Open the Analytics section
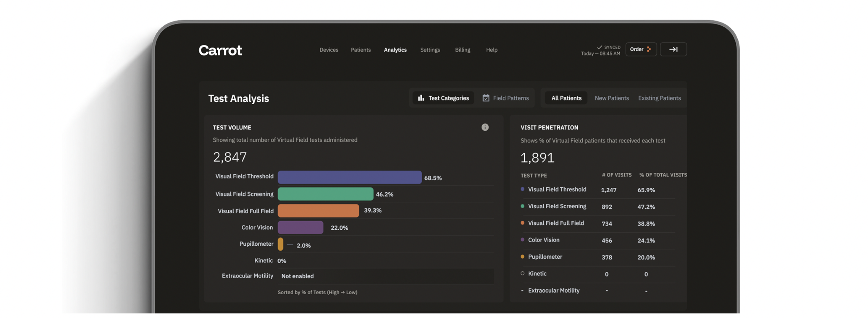The width and height of the screenshot is (868, 318). pos(395,50)
